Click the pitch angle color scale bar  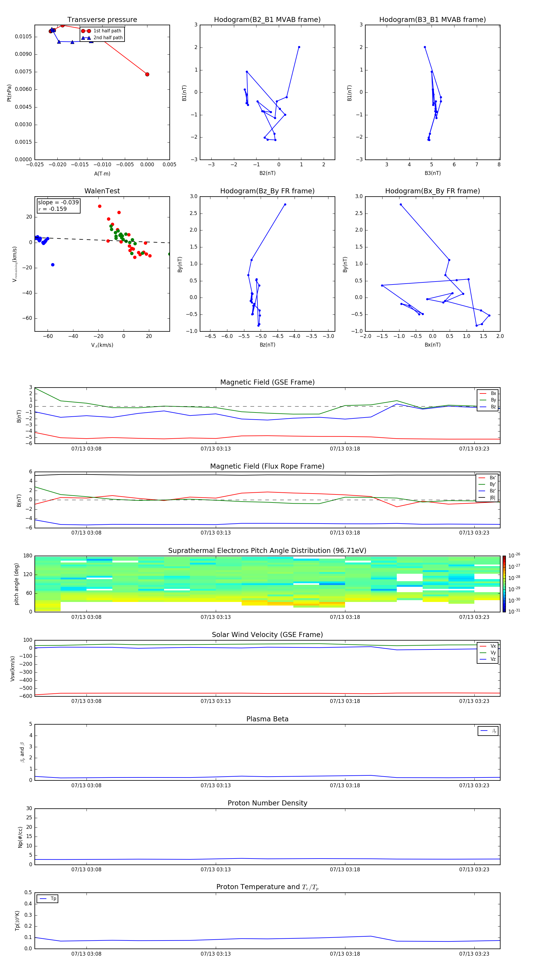(504, 584)
